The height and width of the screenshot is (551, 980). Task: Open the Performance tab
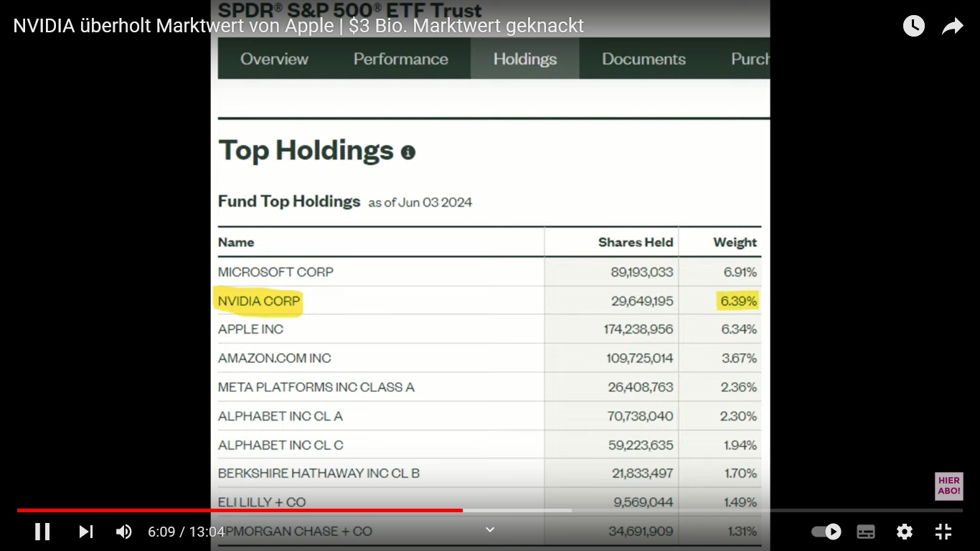click(400, 59)
